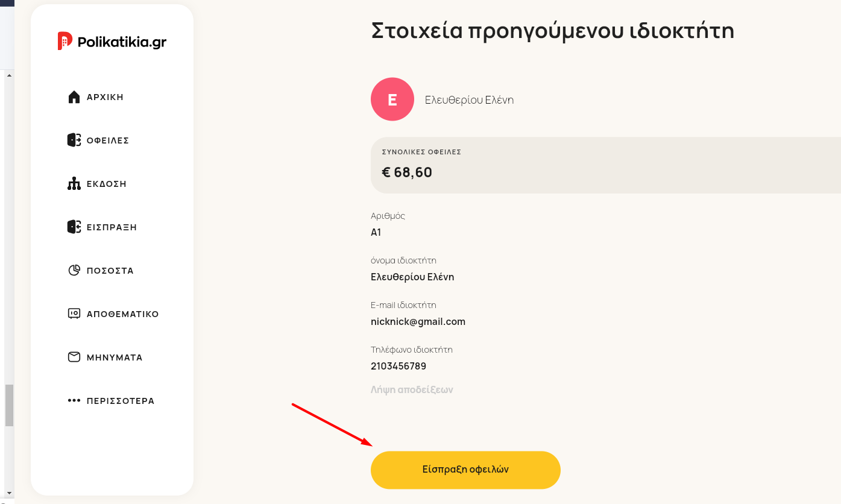Click the Λήψη αποδείξεων link
Image resolution: width=841 pixels, height=504 pixels.
(x=412, y=389)
